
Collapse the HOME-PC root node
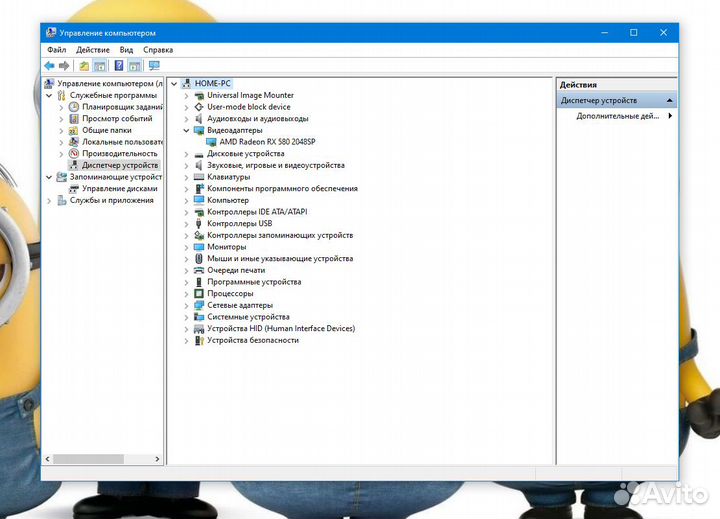coord(174,84)
